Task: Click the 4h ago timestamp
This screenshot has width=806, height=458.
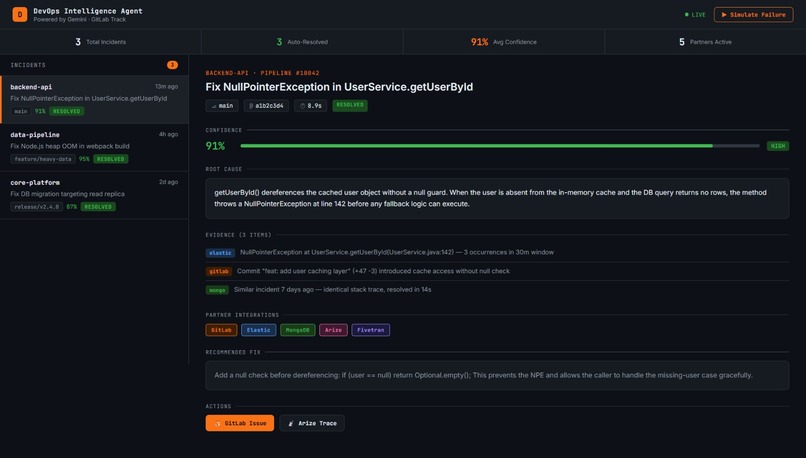Action: (169, 134)
